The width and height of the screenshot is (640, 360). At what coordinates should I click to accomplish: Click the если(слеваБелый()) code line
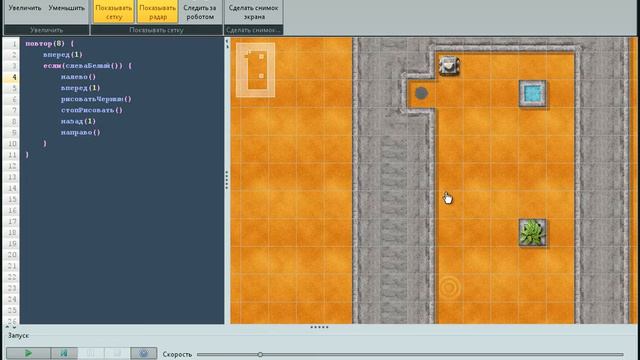coord(87,65)
